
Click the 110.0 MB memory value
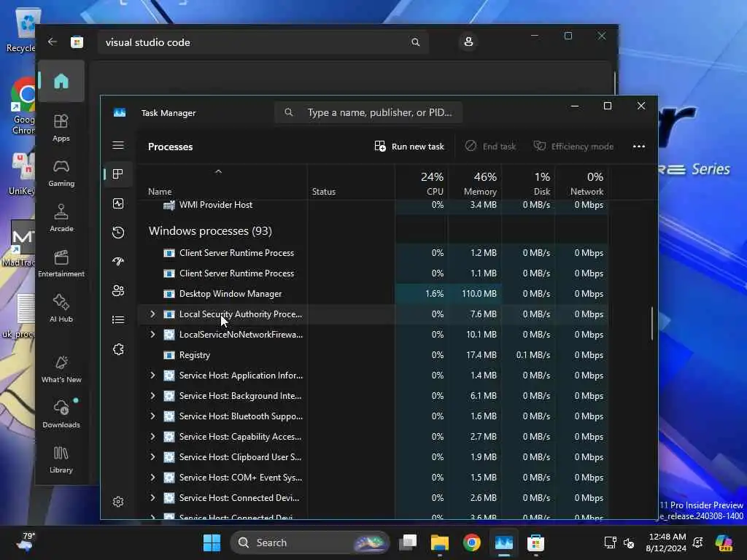pyautogui.click(x=479, y=294)
